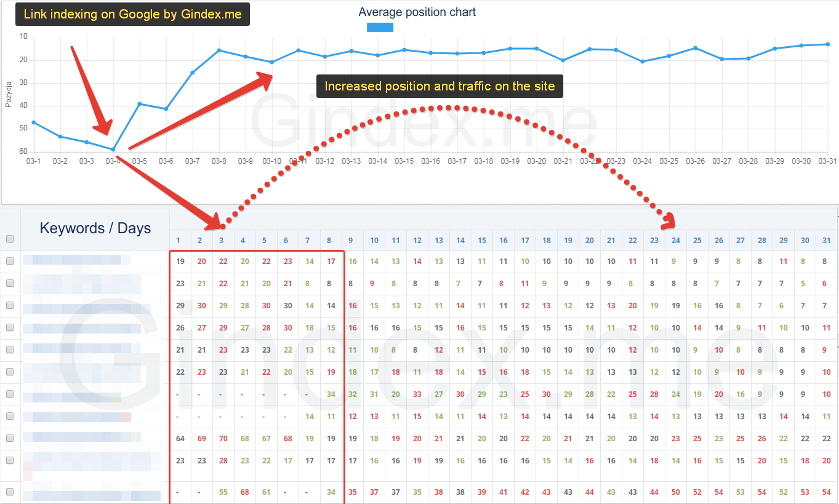
Task: Click the Keywords / Days table heading
Action: click(x=95, y=228)
